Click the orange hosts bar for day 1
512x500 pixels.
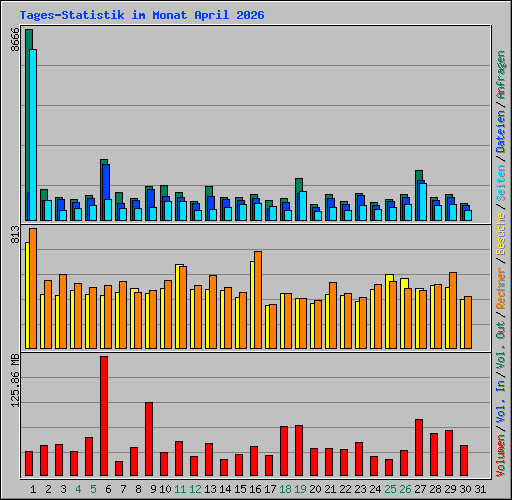33,288
